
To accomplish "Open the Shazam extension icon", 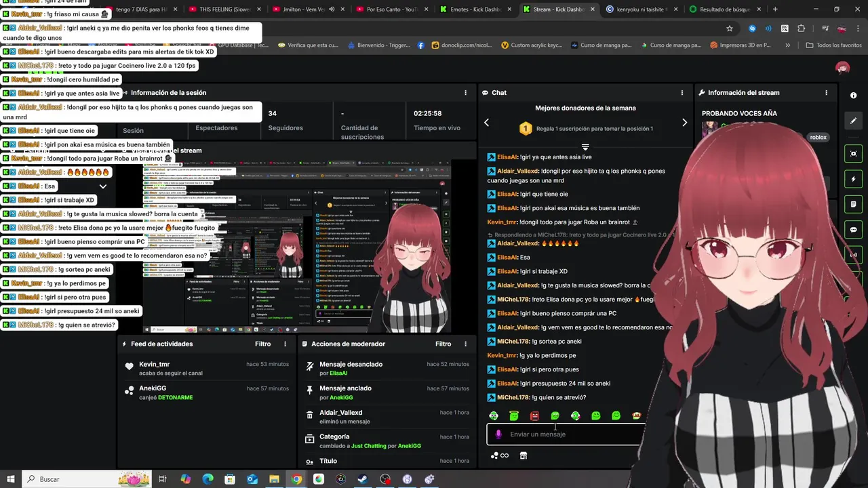I will point(752,28).
